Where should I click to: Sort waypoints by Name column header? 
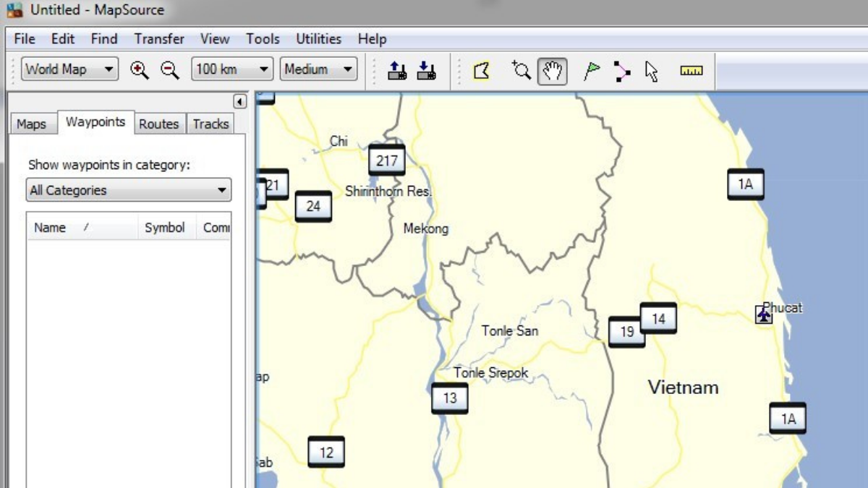point(82,228)
